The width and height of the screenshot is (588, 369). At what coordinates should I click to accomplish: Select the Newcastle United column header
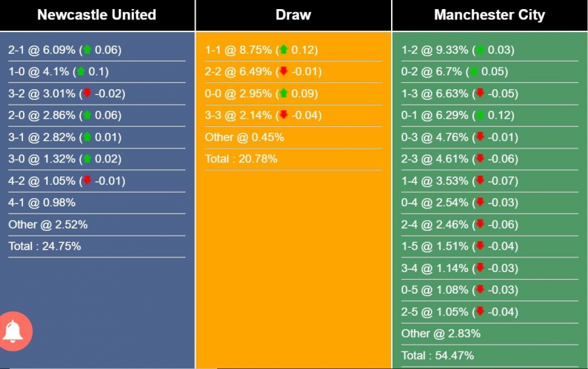tap(96, 15)
